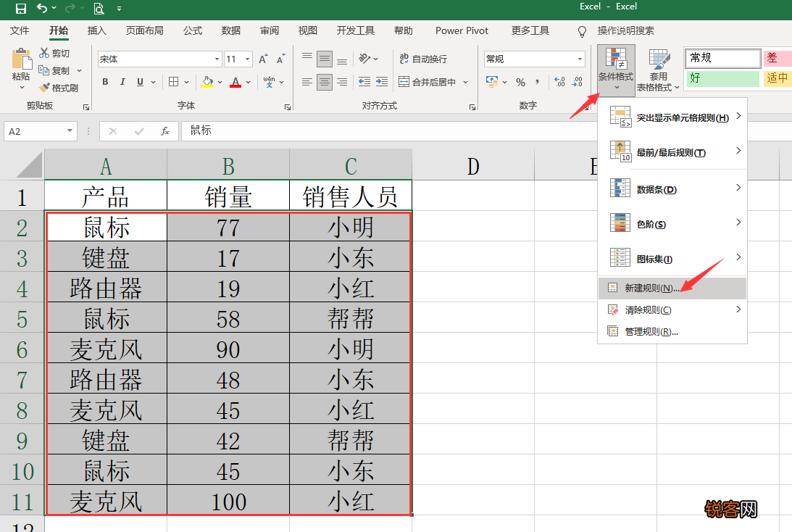The width and height of the screenshot is (792, 532).
Task: Expand the Merge & Center dropdown arrow
Action: click(466, 82)
